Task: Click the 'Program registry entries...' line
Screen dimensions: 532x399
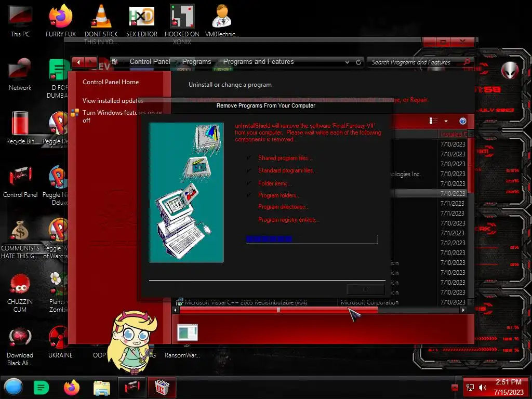Action: (x=288, y=220)
